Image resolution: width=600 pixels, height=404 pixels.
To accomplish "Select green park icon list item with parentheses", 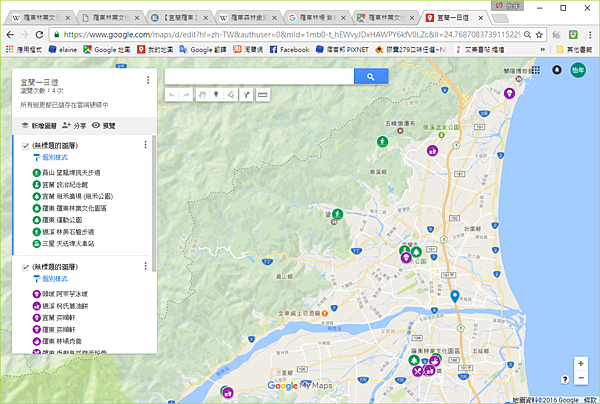I will pyautogui.click(x=73, y=197).
